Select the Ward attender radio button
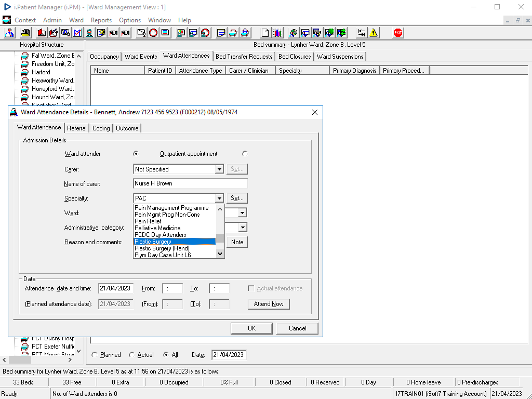 (136, 154)
